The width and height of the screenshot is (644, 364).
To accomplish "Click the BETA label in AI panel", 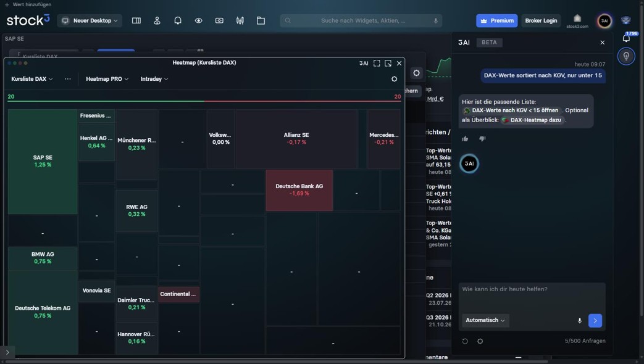I will coord(489,43).
